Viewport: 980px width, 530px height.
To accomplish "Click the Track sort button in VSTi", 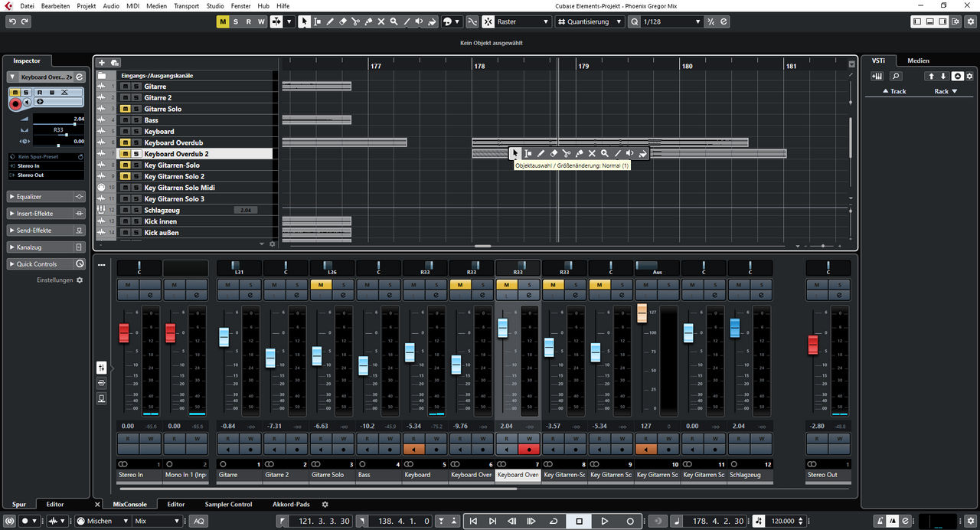I will [894, 91].
